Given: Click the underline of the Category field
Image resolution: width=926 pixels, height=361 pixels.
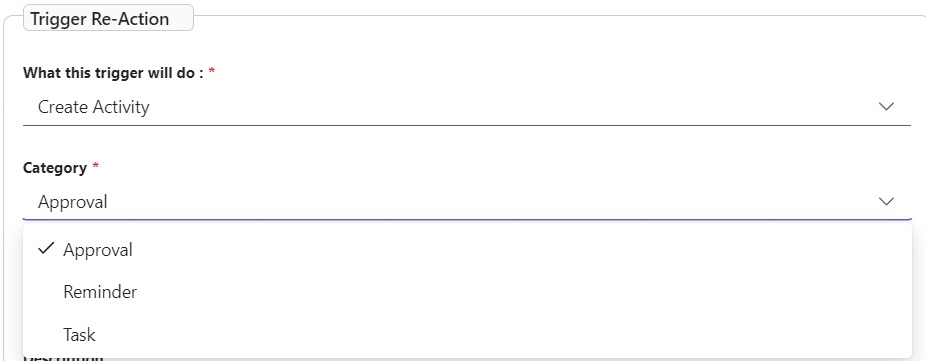Looking at the screenshot, I should 467,219.
